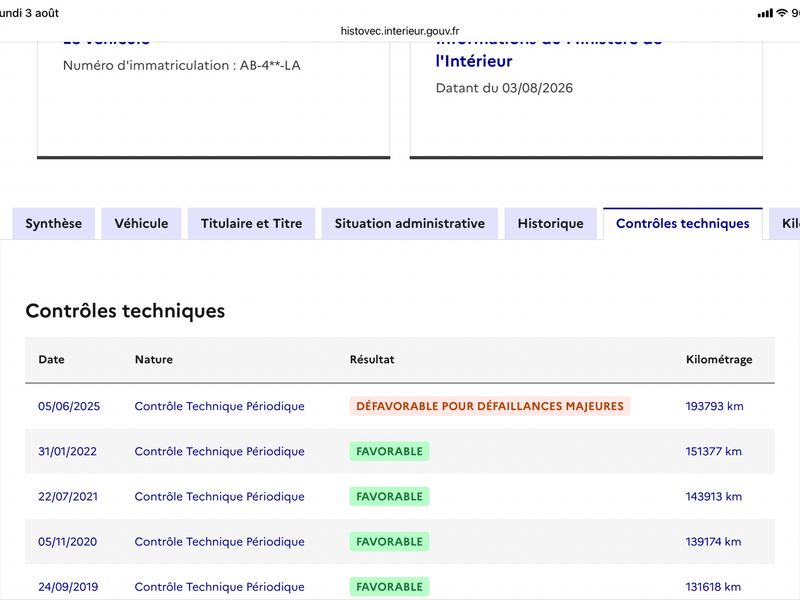Click the Date column header

(x=52, y=359)
